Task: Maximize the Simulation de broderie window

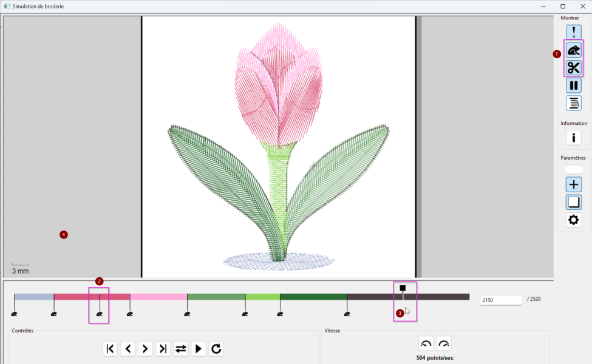Action: (563, 7)
